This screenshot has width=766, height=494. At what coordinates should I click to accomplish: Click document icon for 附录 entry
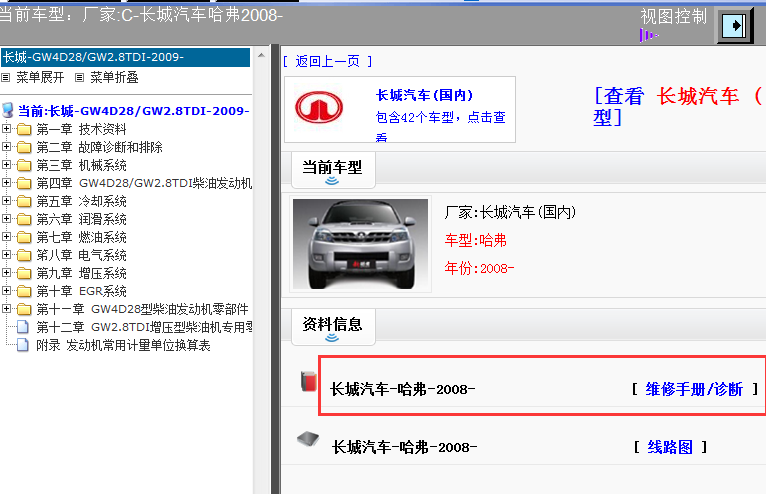[22, 345]
